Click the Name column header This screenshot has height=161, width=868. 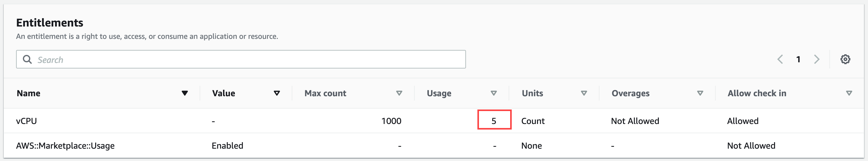[x=29, y=93]
